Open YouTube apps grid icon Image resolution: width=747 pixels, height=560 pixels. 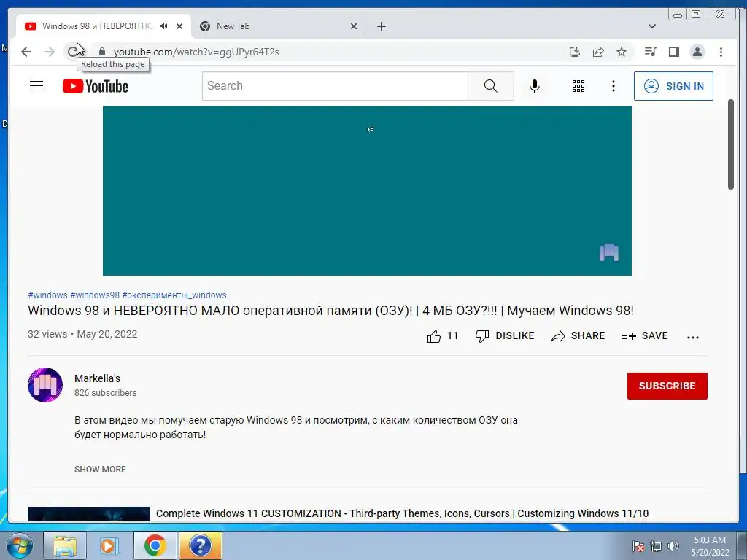coord(578,86)
